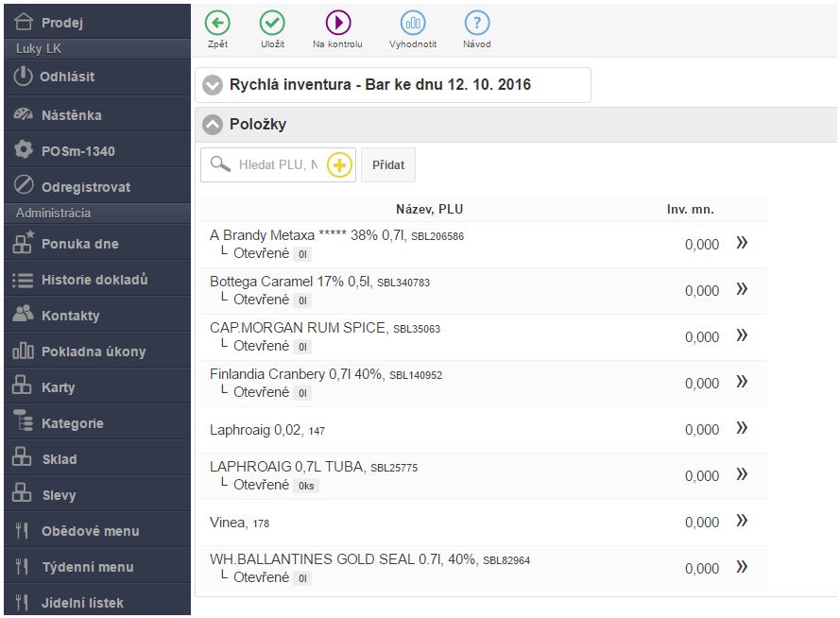This screenshot has width=840, height=618.
Task: Click the Přidat button
Action: pos(388,164)
